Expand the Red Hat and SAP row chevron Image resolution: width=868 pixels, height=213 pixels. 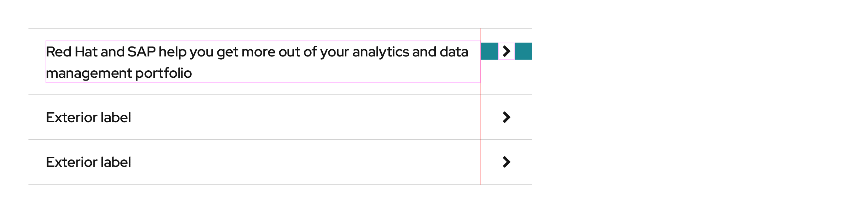click(x=506, y=51)
